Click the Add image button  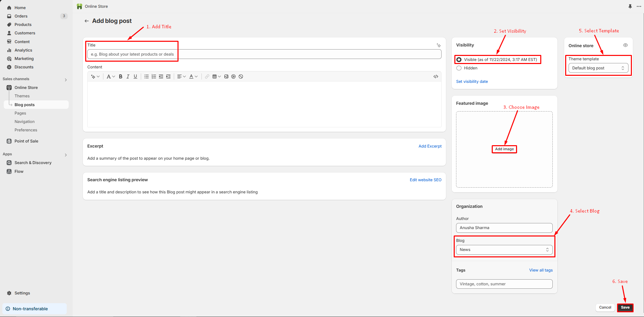504,149
